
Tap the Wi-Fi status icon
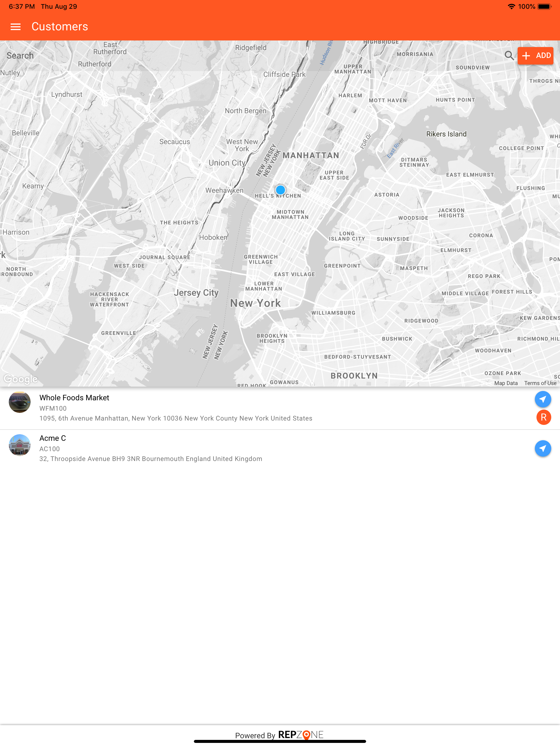click(511, 6)
